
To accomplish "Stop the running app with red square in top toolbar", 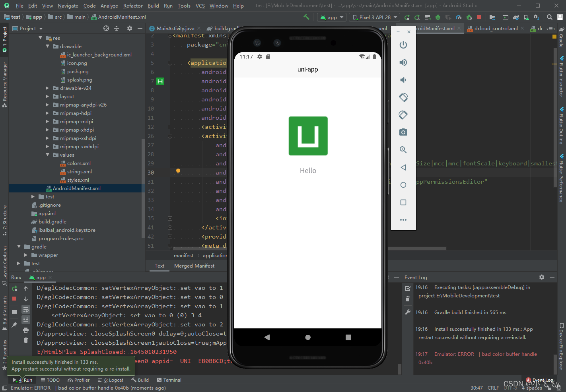I will (479, 17).
